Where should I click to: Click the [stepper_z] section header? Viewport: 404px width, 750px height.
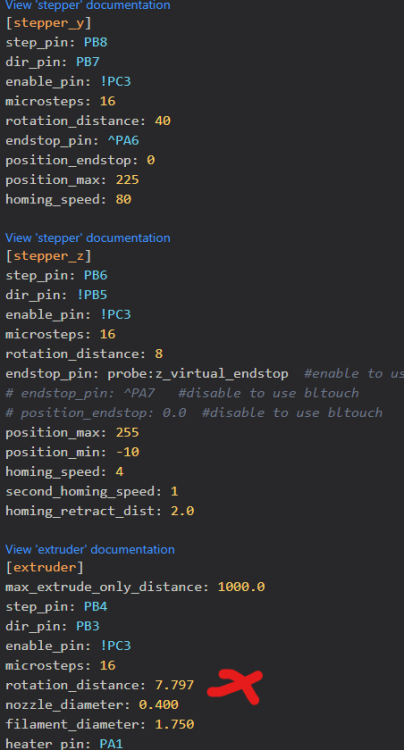pos(48,256)
